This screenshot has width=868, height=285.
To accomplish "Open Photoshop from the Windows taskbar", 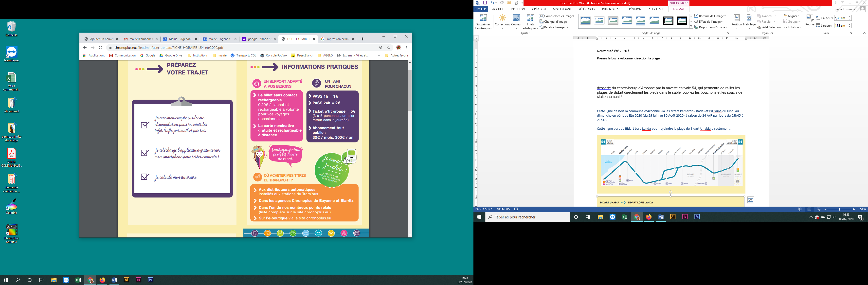I will pyautogui.click(x=151, y=280).
